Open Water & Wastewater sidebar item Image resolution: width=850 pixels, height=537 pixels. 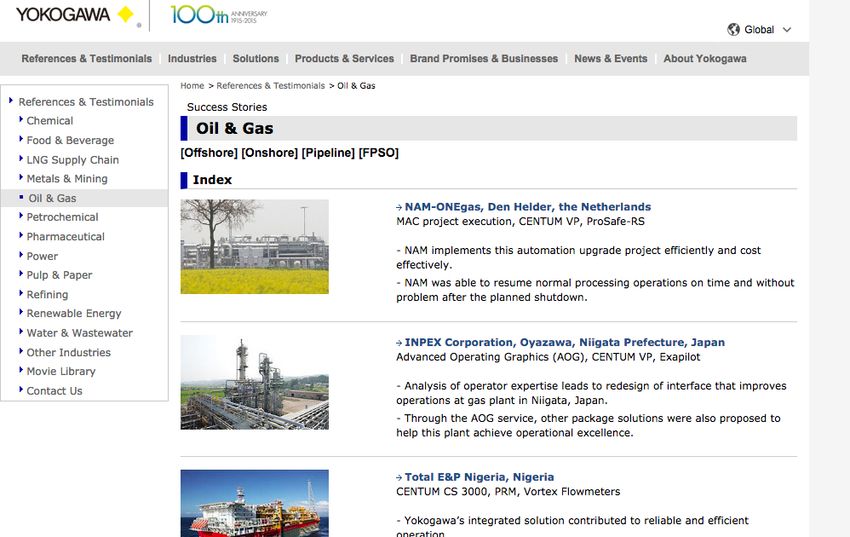tap(80, 333)
